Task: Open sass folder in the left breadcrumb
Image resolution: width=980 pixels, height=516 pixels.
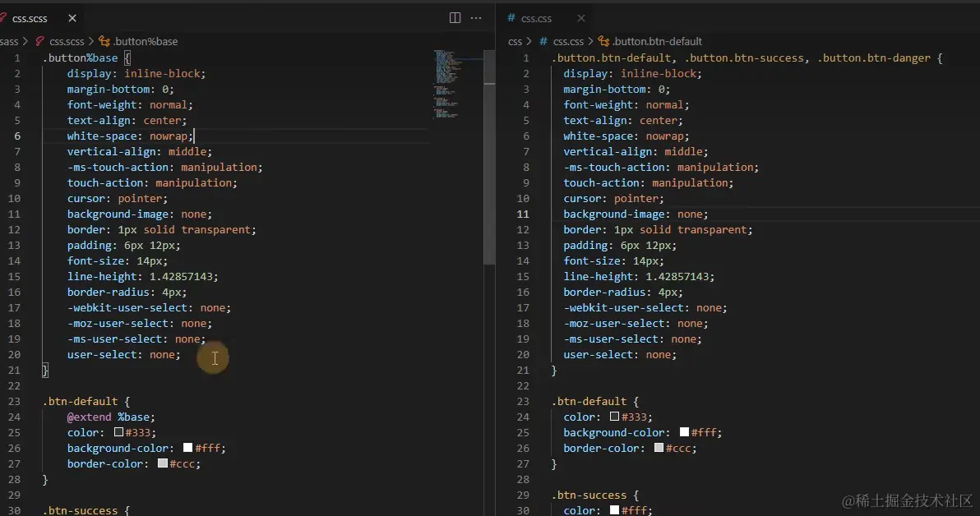Action: coord(9,41)
